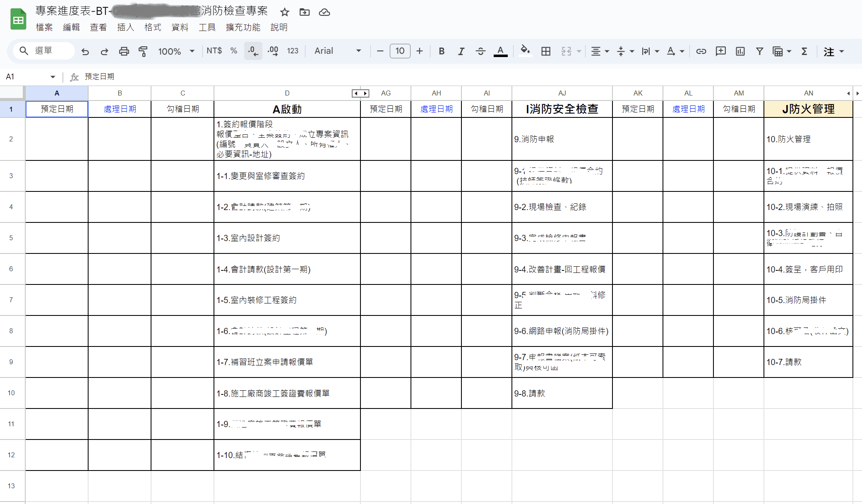Open the name box dropdown arrow
This screenshot has width=862, height=504.
coord(53,77)
